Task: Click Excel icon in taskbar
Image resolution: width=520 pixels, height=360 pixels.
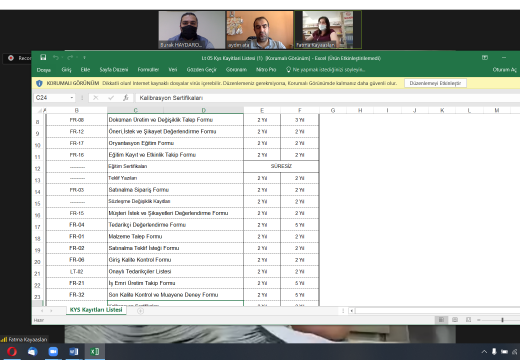Action: click(95, 352)
